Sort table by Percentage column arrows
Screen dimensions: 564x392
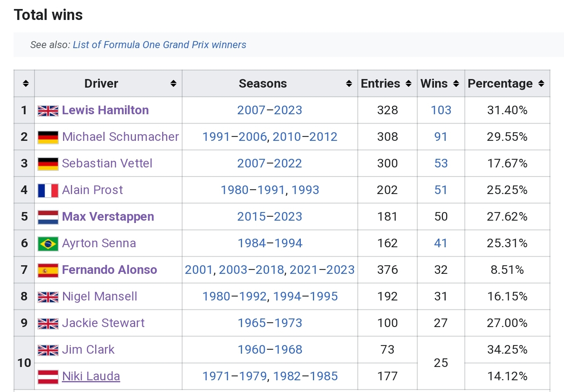click(541, 83)
